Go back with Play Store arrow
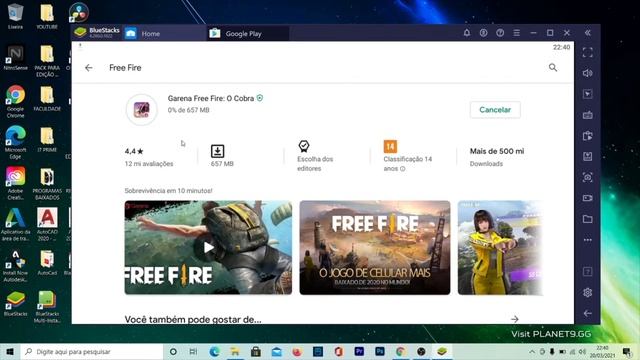Viewport: 640px width, 360px height. [x=89, y=68]
